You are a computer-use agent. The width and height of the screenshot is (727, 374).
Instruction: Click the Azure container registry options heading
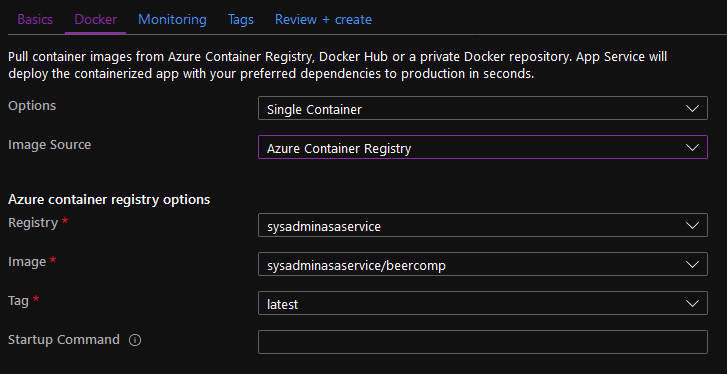109,200
